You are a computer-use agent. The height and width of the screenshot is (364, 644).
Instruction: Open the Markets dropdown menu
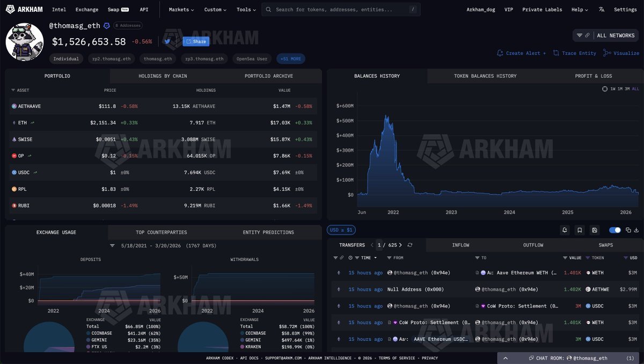(180, 9)
